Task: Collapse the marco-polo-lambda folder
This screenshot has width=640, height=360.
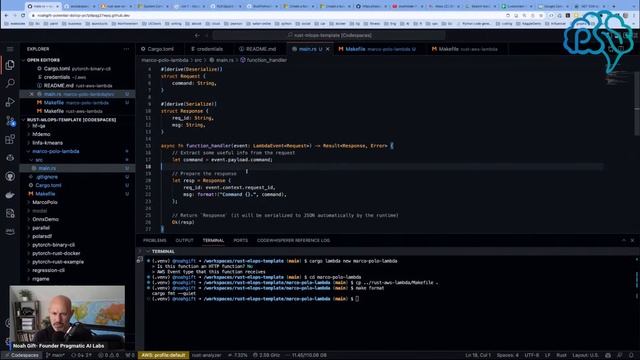Action: [x=78, y=151]
